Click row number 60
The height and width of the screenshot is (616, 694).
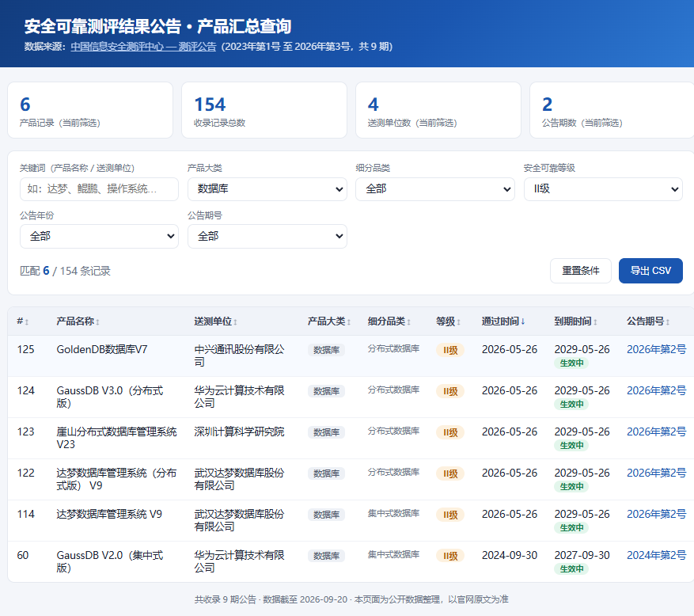[23, 555]
